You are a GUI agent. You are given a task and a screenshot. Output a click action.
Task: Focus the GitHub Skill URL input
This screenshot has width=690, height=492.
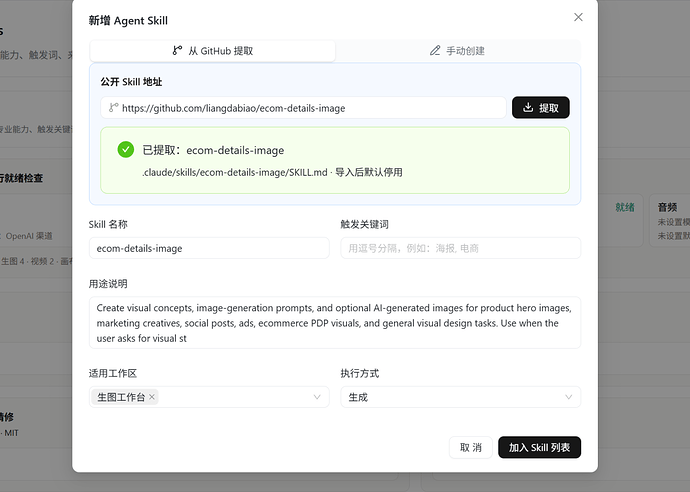click(304, 108)
